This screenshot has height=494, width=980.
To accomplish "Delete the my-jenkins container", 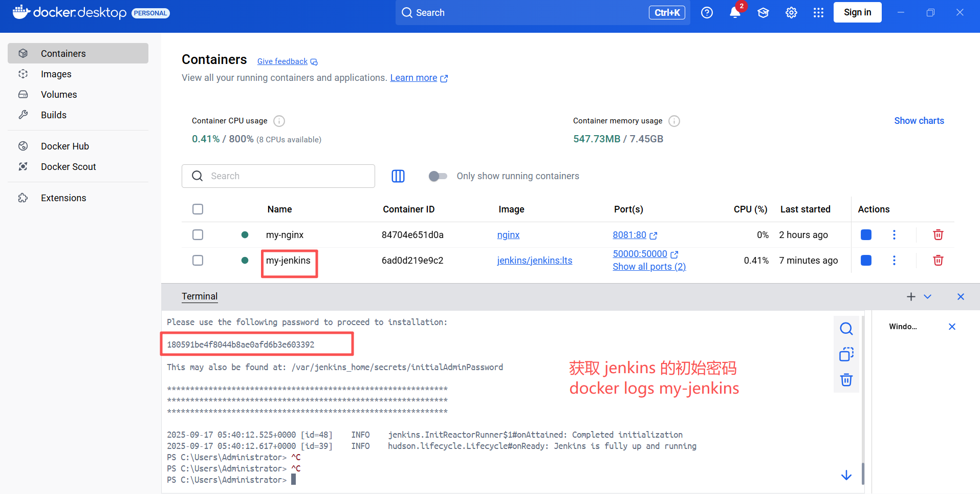I will (938, 260).
